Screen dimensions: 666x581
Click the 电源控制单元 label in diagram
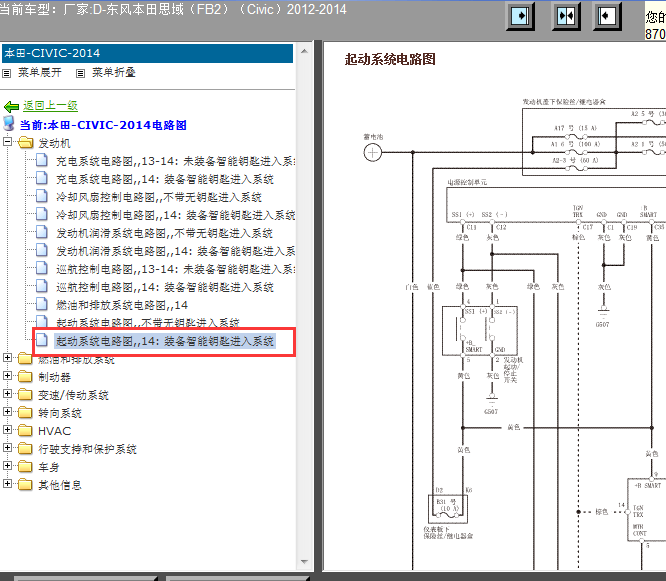click(467, 182)
